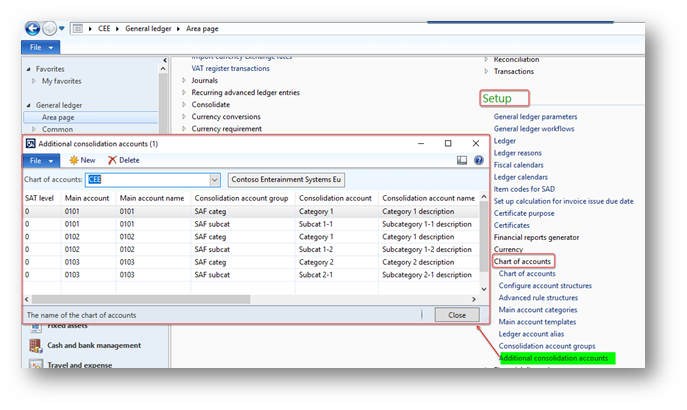Click the grid vertical scrollbar down arrow
The height and width of the screenshot is (410, 687).
(484, 289)
